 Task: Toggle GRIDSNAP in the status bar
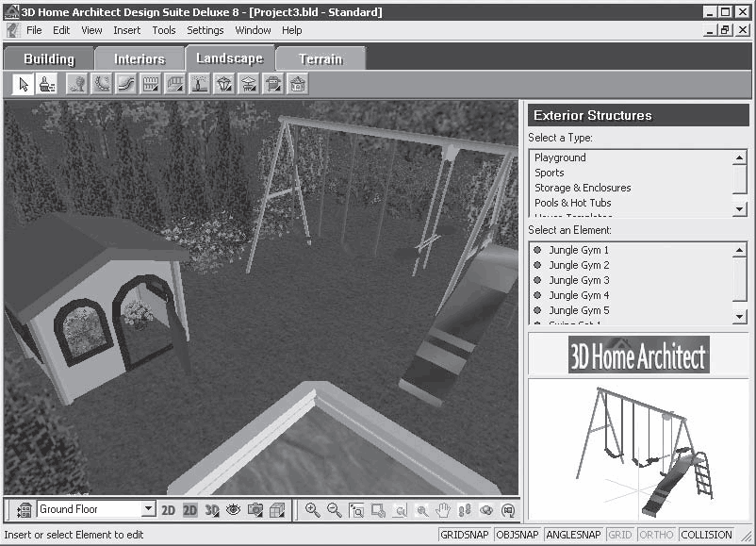464,535
